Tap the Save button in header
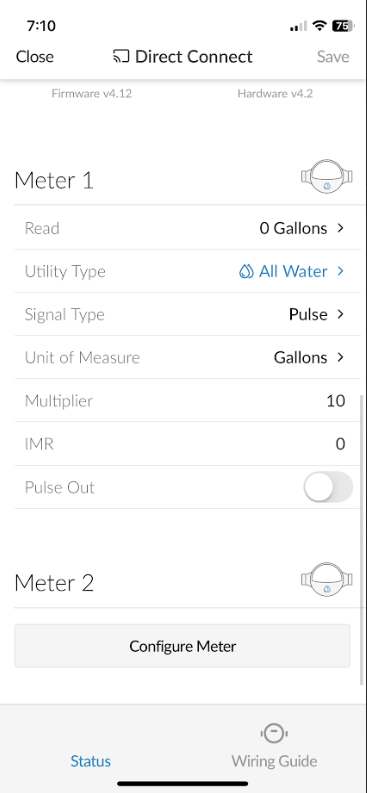 (x=333, y=57)
